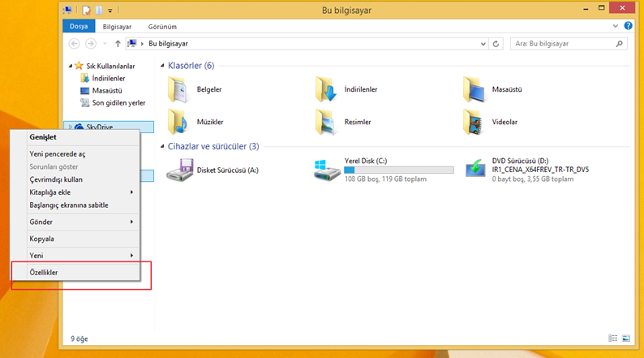Viewport: 644px width, 358px height.
Task: Click the New folder icon in title bar
Action: click(99, 11)
